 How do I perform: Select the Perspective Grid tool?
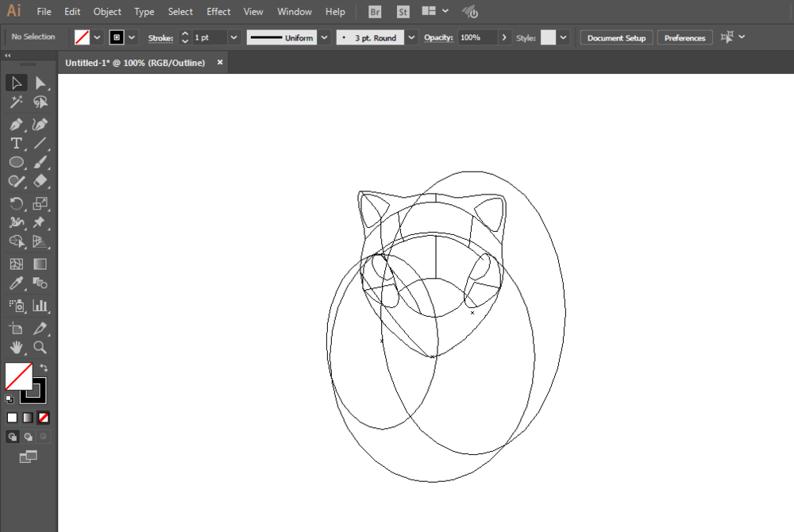[40, 241]
